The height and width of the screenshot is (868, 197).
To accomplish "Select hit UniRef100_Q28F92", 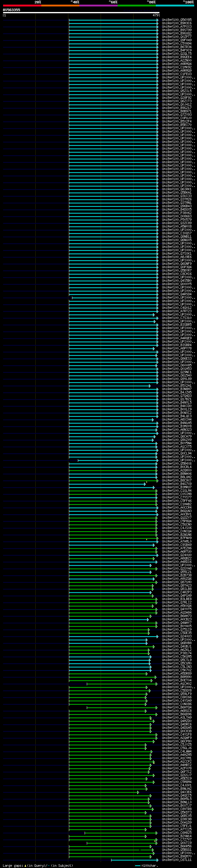I will [x=177, y=98].
